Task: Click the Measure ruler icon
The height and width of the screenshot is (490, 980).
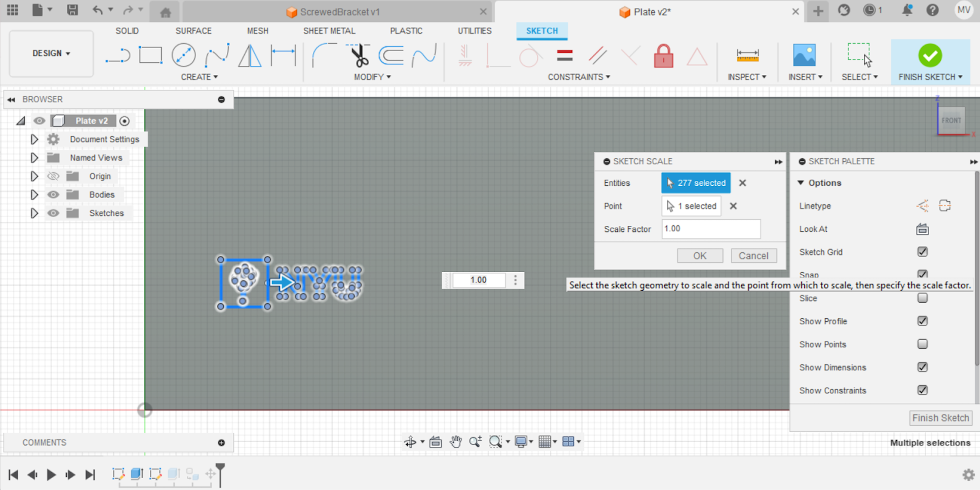Action: tap(747, 55)
